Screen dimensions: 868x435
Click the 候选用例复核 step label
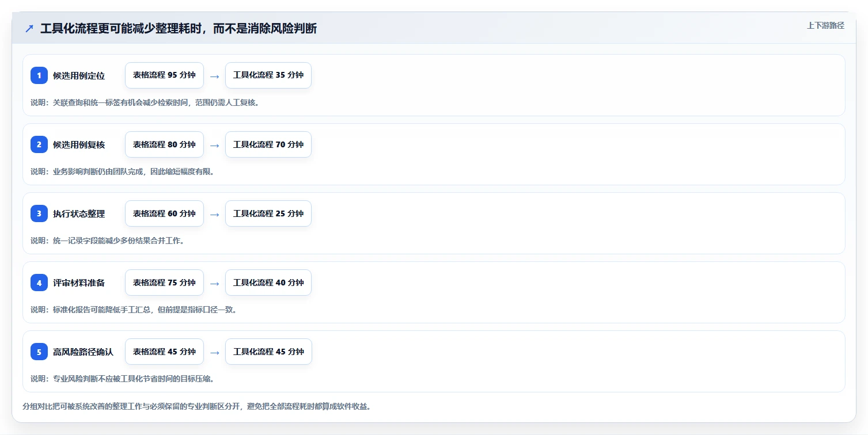pyautogui.click(x=79, y=144)
